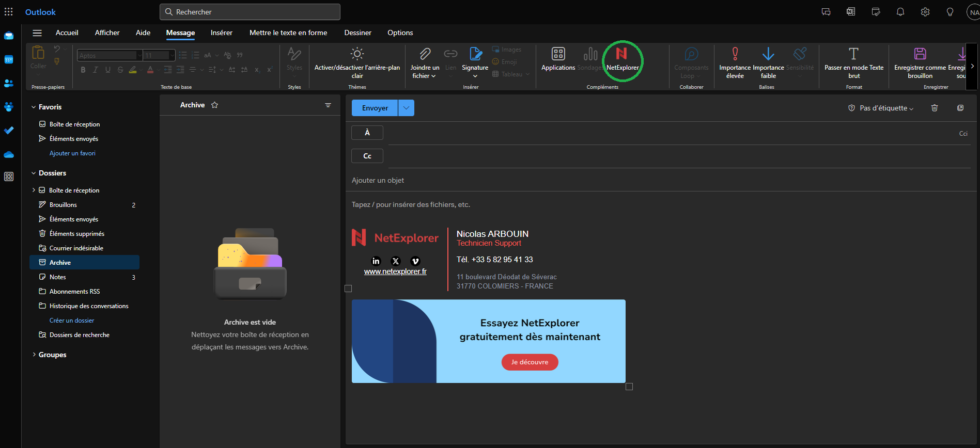Insert a numbered list

[x=195, y=55]
